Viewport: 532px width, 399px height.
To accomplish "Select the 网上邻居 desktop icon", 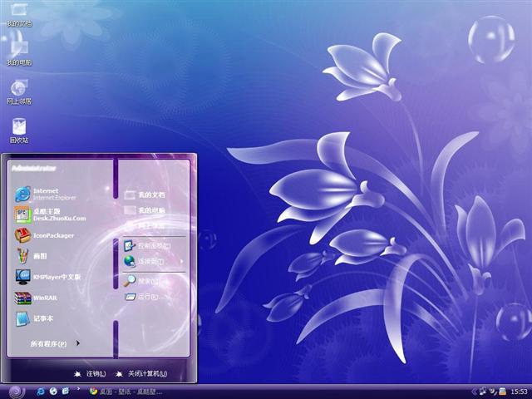I will [x=19, y=91].
